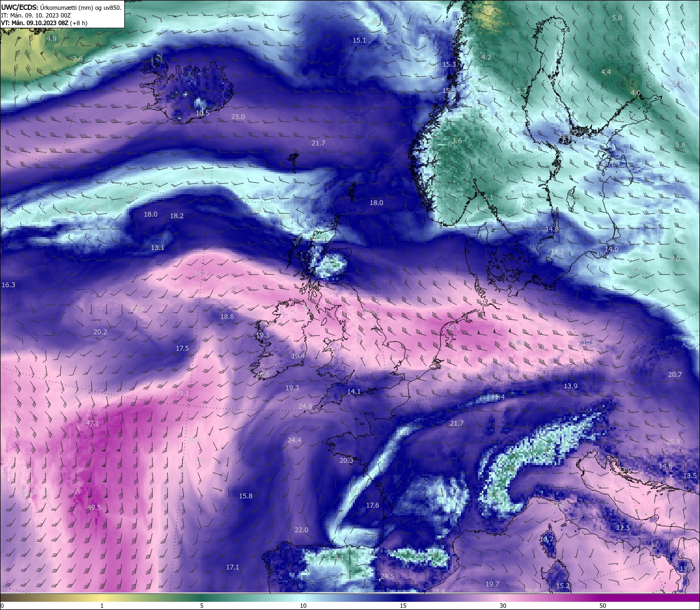Click the 11.4 value over Germany
The height and width of the screenshot is (610, 700).
[x=498, y=397]
